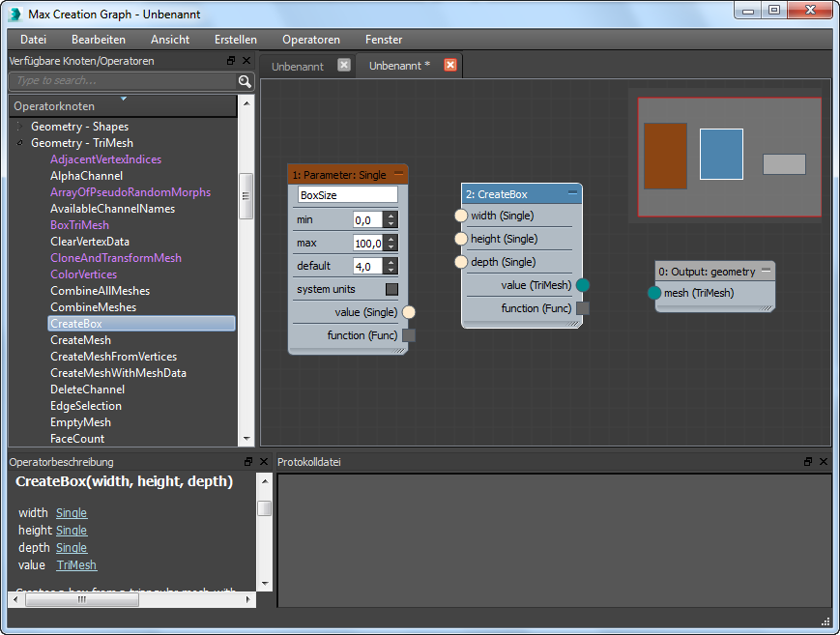
Task: Click description panel horizontal scrollbar thumb
Action: tap(81, 599)
